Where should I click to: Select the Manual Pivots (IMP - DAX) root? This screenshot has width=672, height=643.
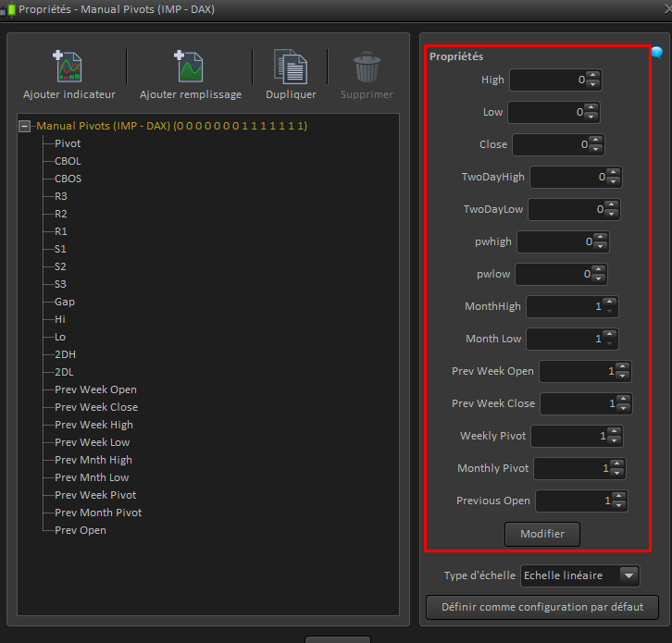click(x=171, y=126)
